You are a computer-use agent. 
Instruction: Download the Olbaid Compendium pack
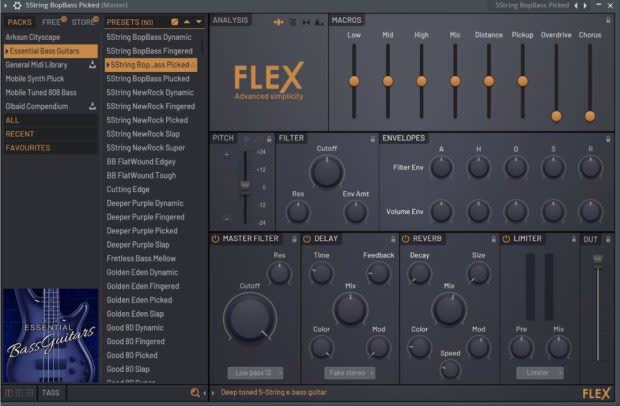[92, 106]
